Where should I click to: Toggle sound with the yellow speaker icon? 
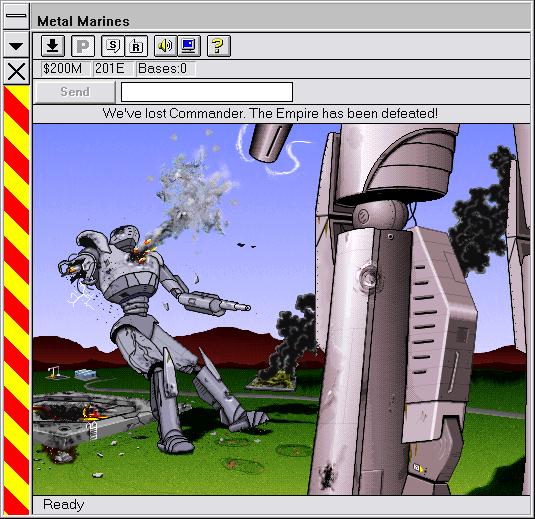click(x=165, y=46)
